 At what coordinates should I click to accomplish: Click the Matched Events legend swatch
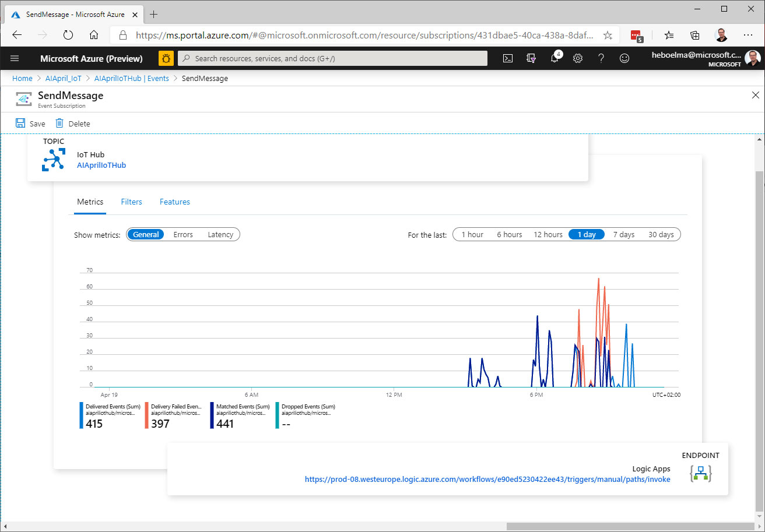(x=212, y=415)
